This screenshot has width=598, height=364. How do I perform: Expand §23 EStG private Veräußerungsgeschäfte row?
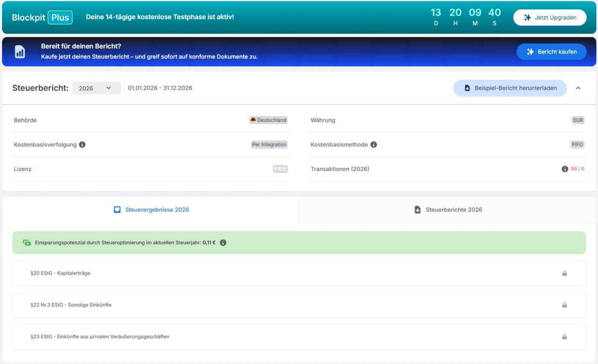299,337
